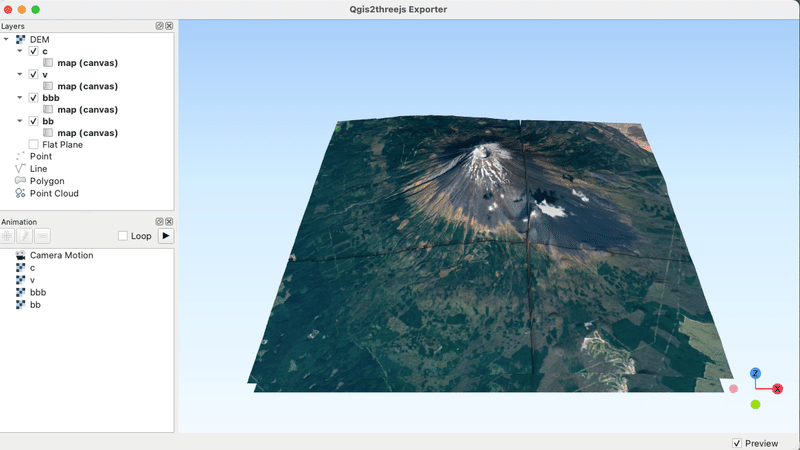
Task: Collapse layer bb
Action: pos(20,120)
